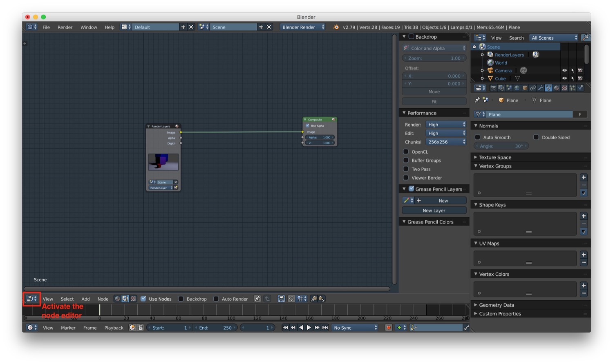This screenshot has height=364, width=613.
Task: Expand the RenderLayers tree item
Action: coord(482,55)
